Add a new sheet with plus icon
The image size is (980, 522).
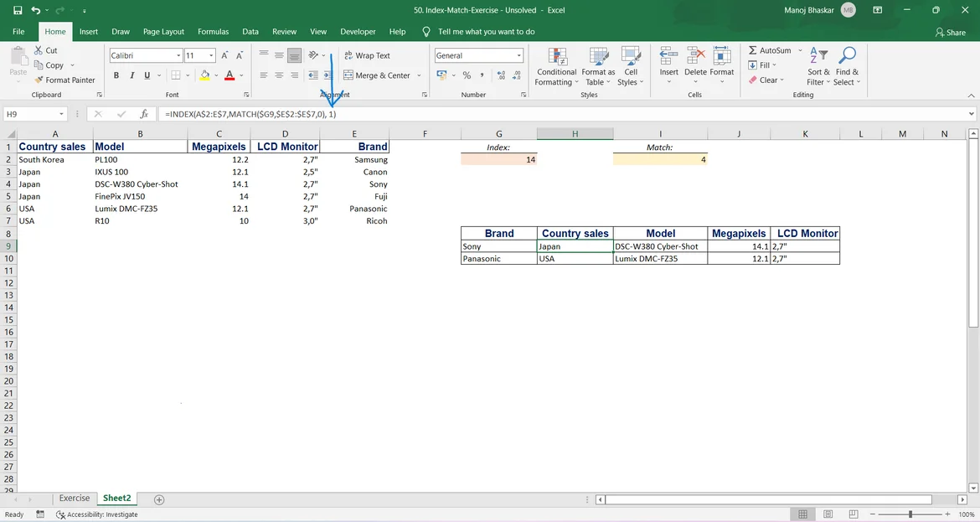tap(159, 499)
